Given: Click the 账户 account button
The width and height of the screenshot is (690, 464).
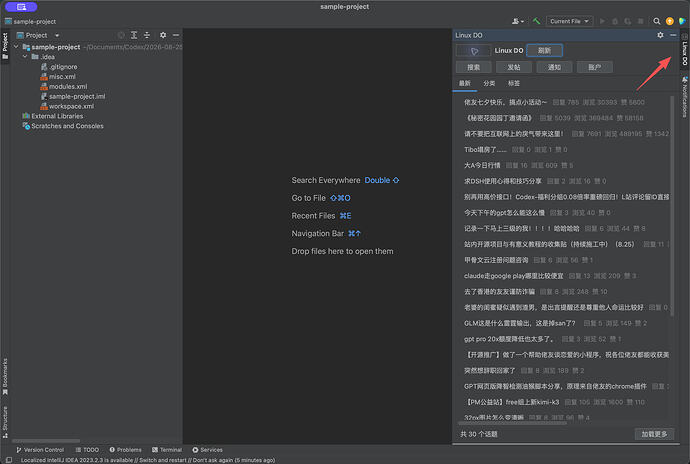Looking at the screenshot, I should [595, 67].
